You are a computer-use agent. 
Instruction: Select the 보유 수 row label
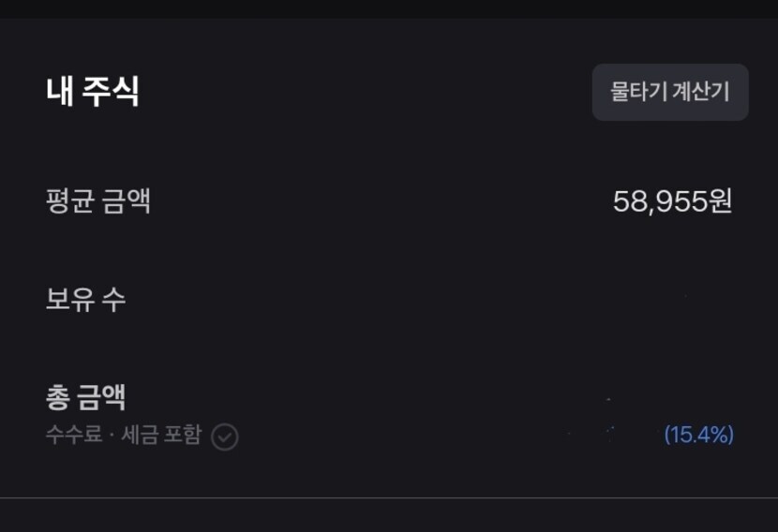tap(85, 300)
